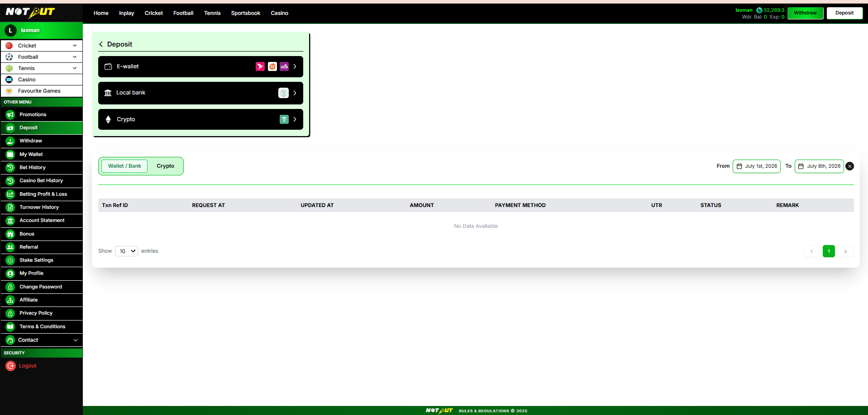Screen dimensions: 868x415
Task: Click the Turnover History icon
Action: (x=10, y=207)
